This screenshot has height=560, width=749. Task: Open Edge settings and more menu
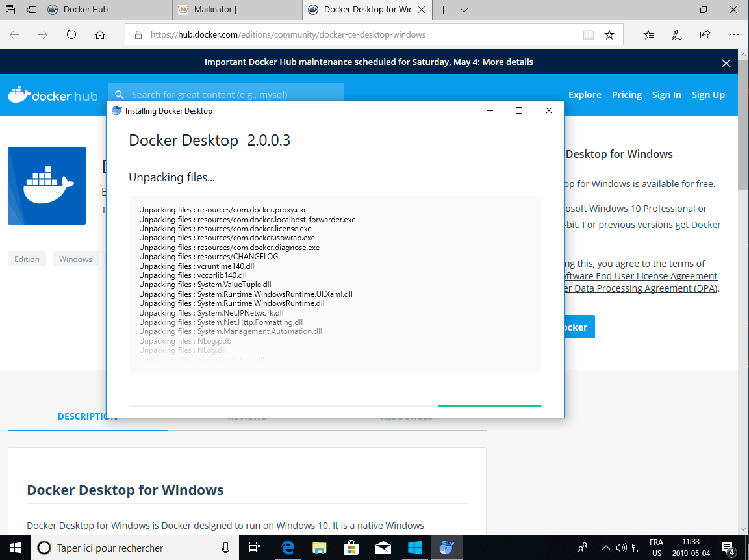click(x=734, y=35)
